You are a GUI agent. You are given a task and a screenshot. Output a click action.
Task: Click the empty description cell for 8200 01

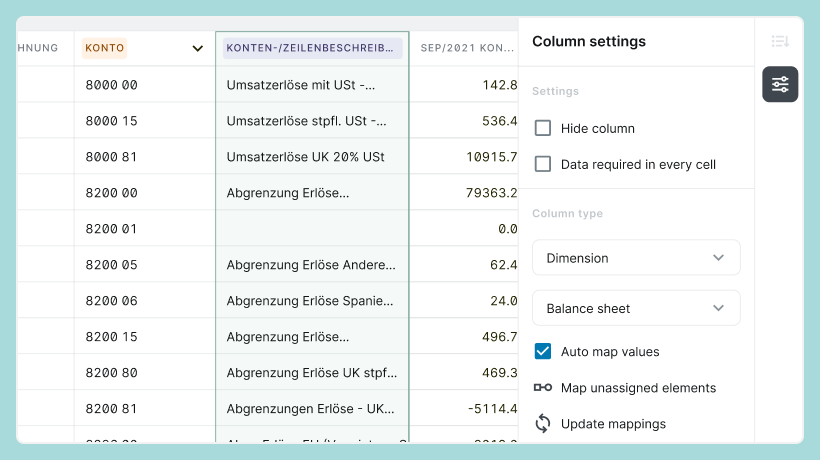[312, 229]
